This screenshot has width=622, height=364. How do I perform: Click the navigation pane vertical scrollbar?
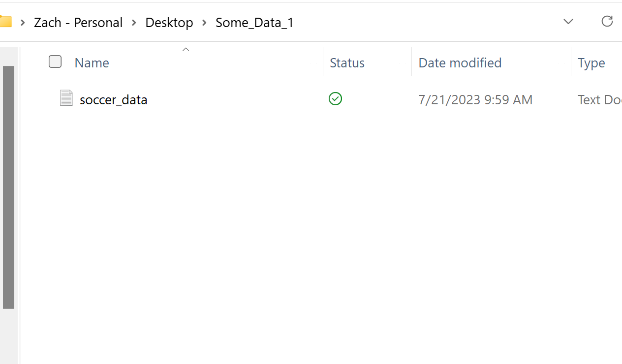[8, 187]
